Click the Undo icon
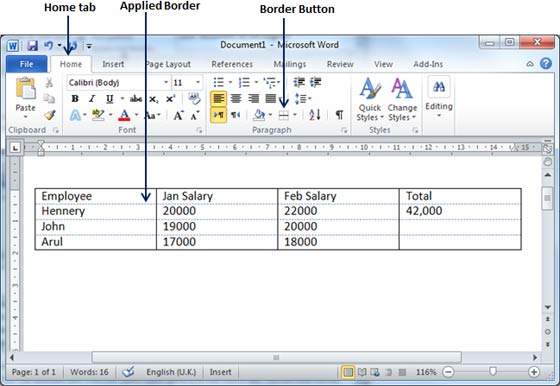Screen dimensions: 560x386 pos(48,45)
